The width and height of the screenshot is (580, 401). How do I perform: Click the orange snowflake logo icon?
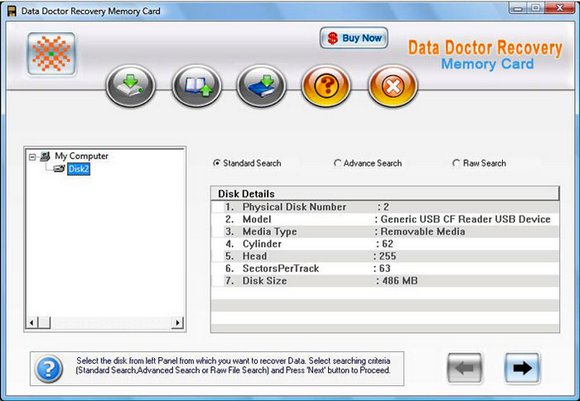coord(51,54)
